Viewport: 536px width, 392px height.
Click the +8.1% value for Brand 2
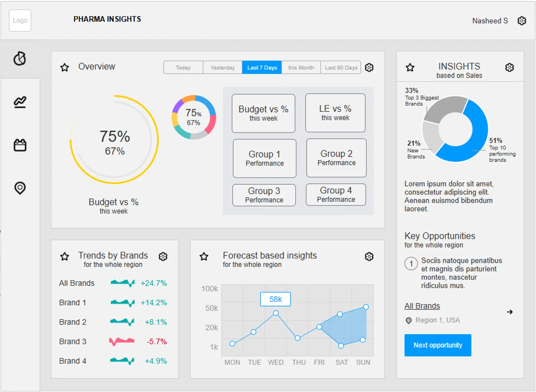pyautogui.click(x=156, y=322)
